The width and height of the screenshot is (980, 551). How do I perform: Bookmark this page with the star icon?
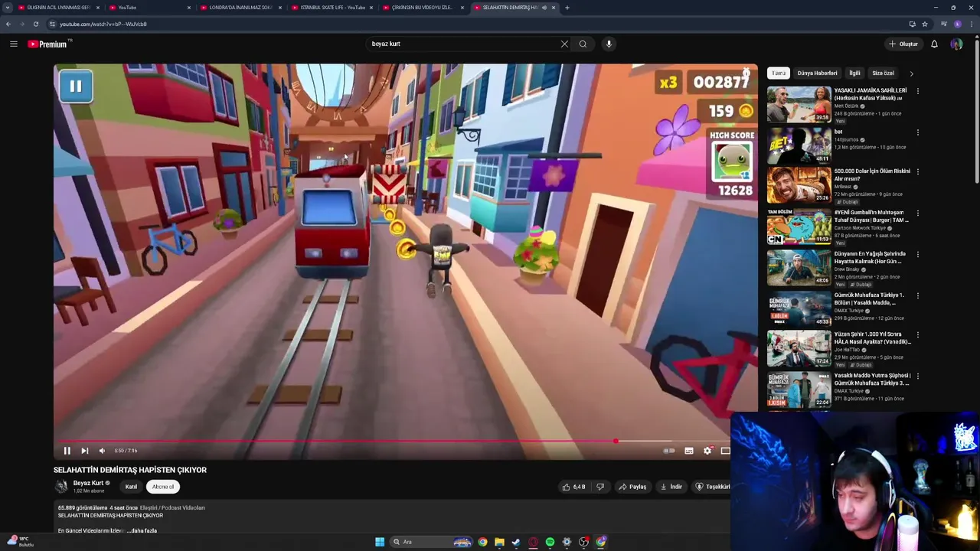[925, 24]
